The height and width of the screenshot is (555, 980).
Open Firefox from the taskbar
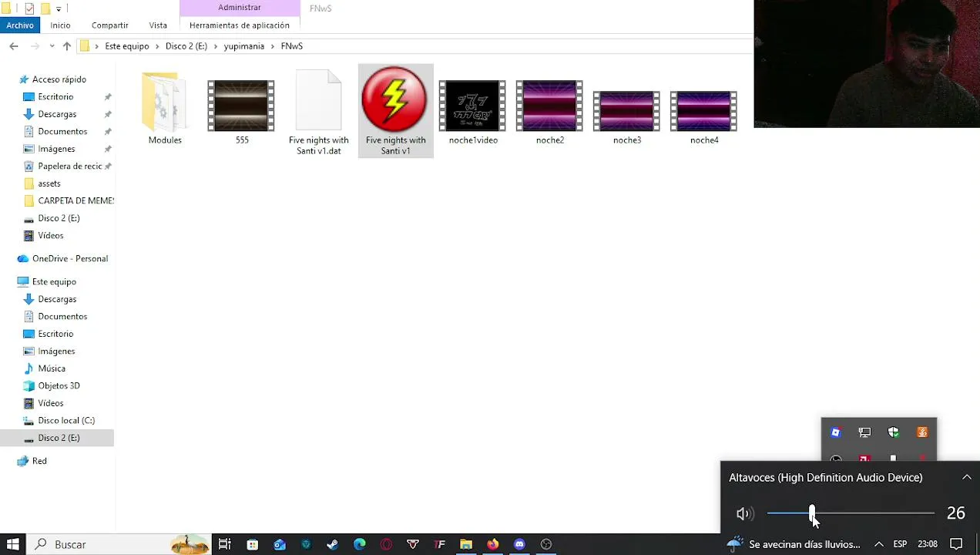coord(492,544)
